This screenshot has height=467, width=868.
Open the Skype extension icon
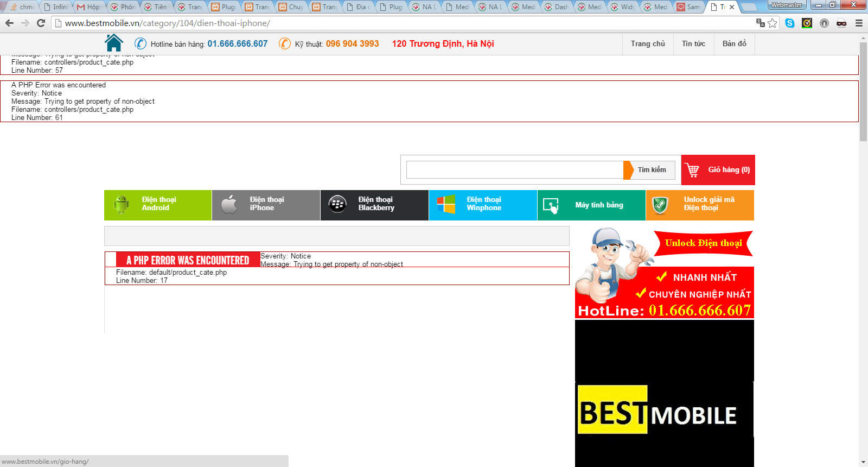790,23
